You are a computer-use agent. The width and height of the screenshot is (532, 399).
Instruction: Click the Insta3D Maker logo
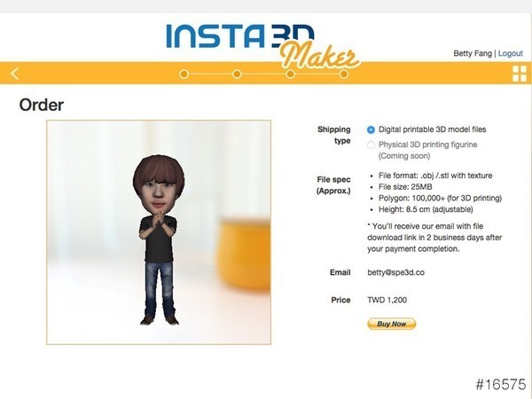pyautogui.click(x=262, y=45)
